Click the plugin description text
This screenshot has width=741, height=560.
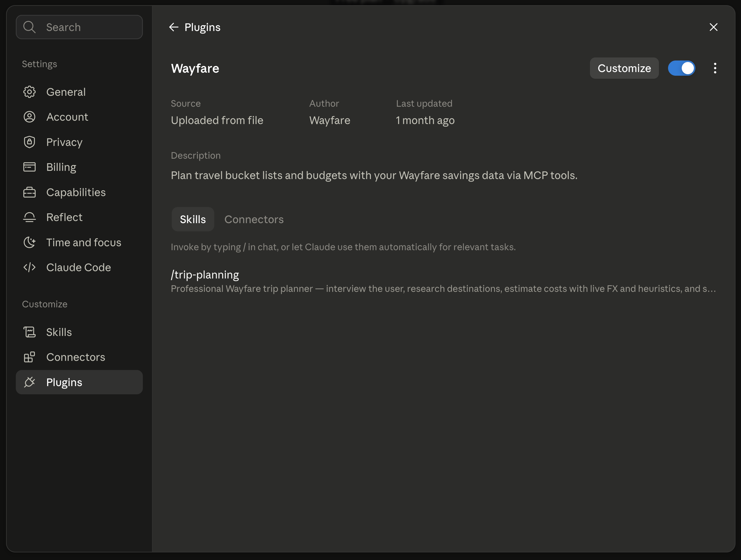click(374, 175)
